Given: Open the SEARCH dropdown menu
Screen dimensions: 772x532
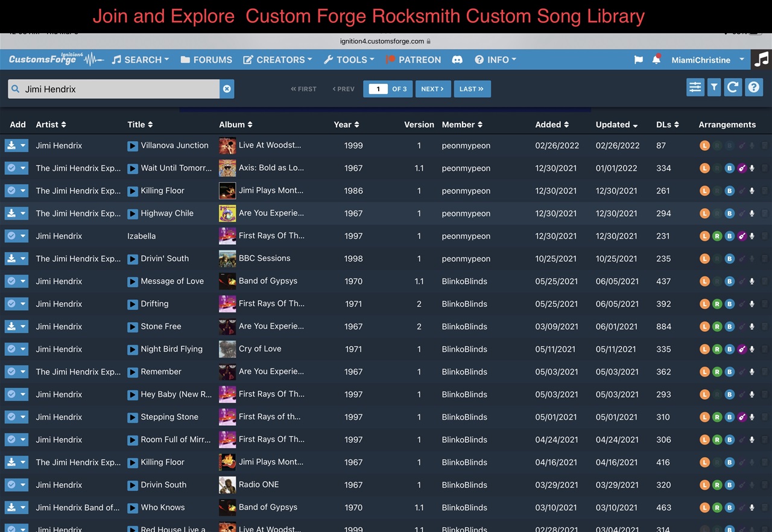Looking at the screenshot, I should (141, 60).
